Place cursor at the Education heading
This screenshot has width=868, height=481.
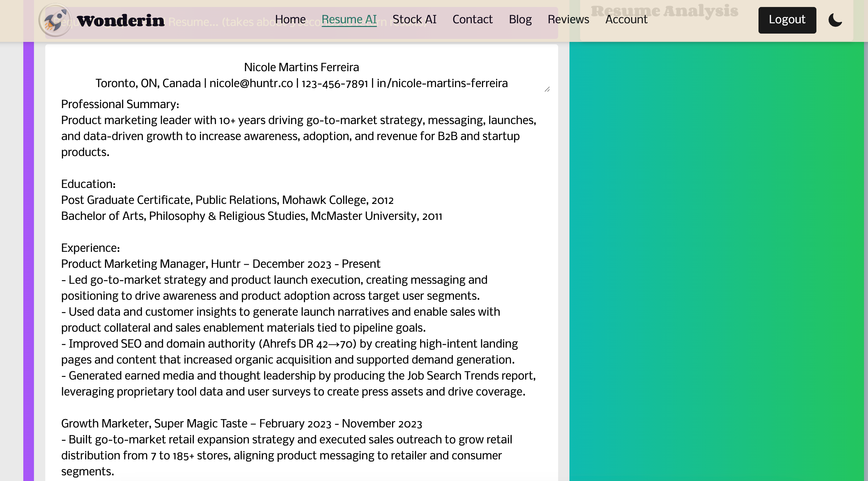[88, 184]
